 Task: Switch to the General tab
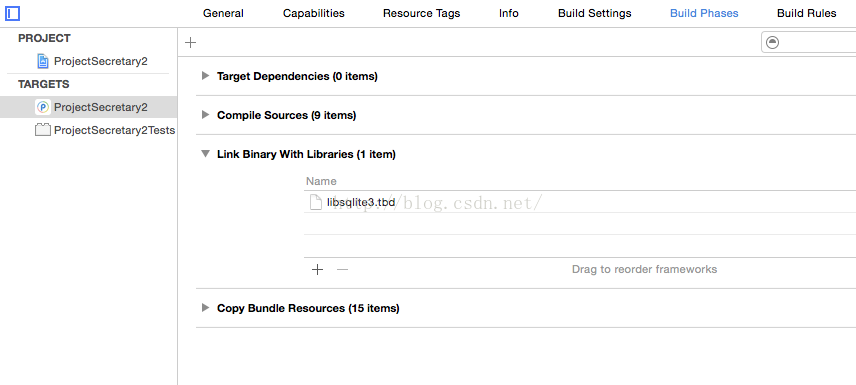(223, 13)
